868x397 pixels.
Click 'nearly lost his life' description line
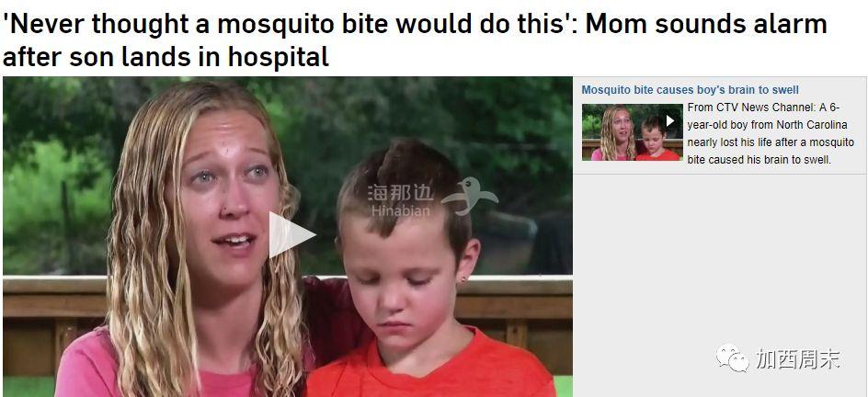[771, 142]
